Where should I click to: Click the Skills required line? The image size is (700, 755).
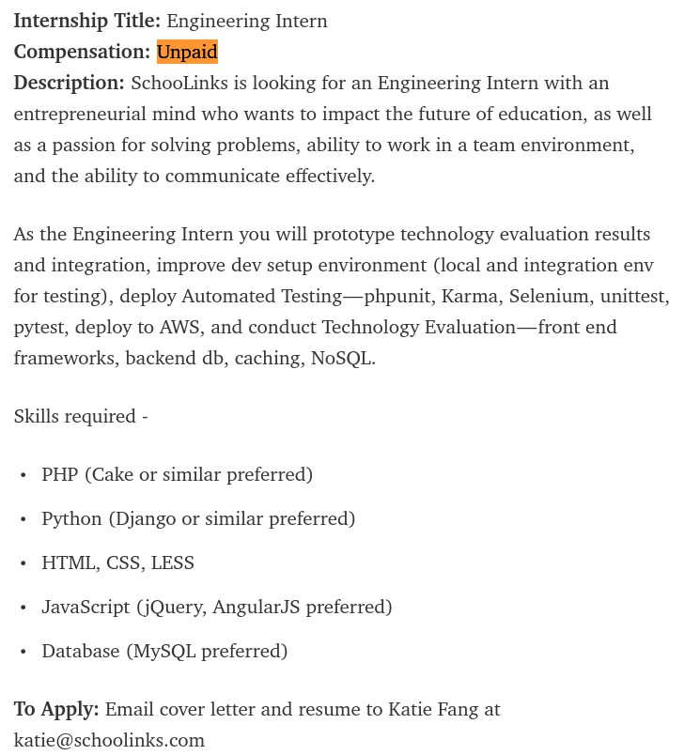coord(81,416)
